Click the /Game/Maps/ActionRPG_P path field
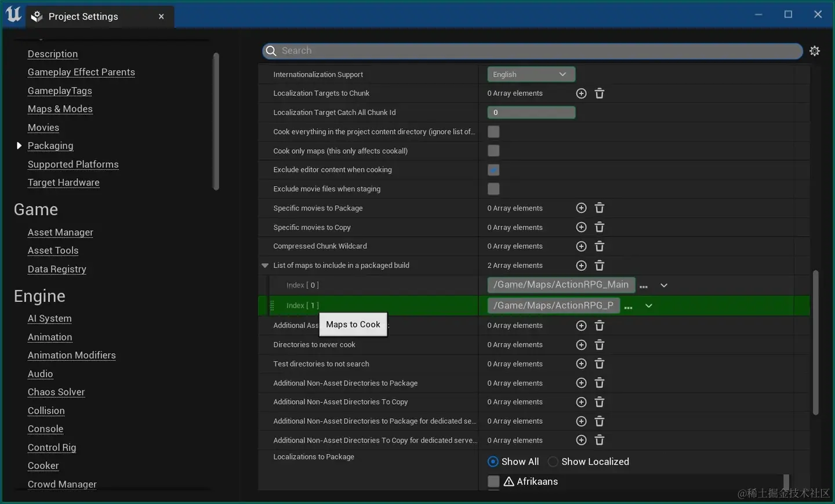835x504 pixels. pyautogui.click(x=554, y=306)
